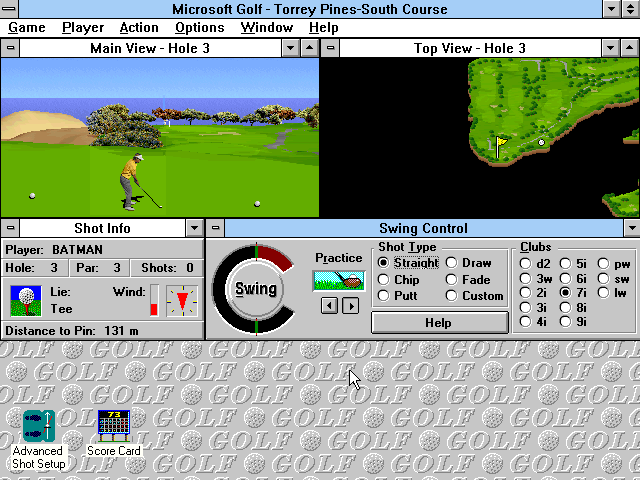Open the Game menu
The image size is (640, 480).
[27, 27]
